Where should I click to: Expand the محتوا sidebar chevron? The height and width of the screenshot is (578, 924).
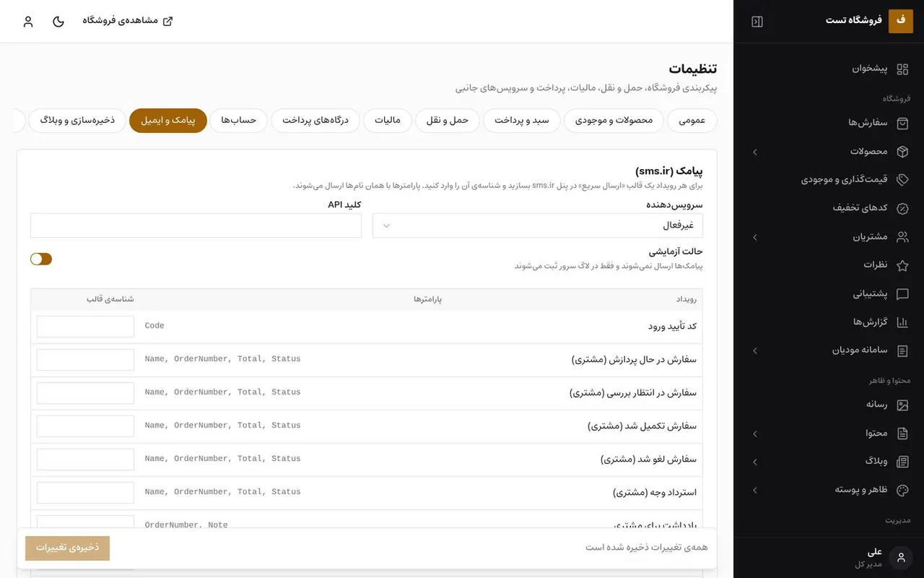pyautogui.click(x=755, y=433)
